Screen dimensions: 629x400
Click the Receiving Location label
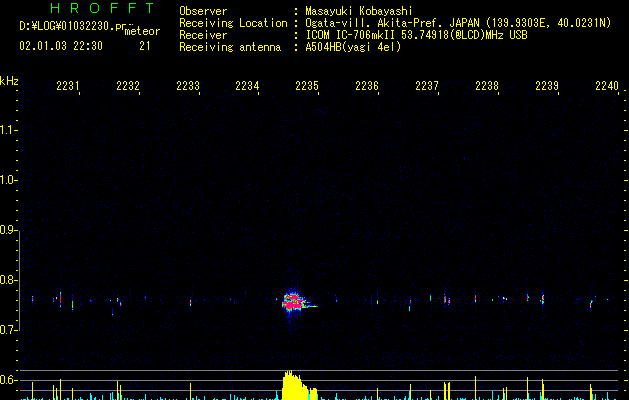pos(233,23)
